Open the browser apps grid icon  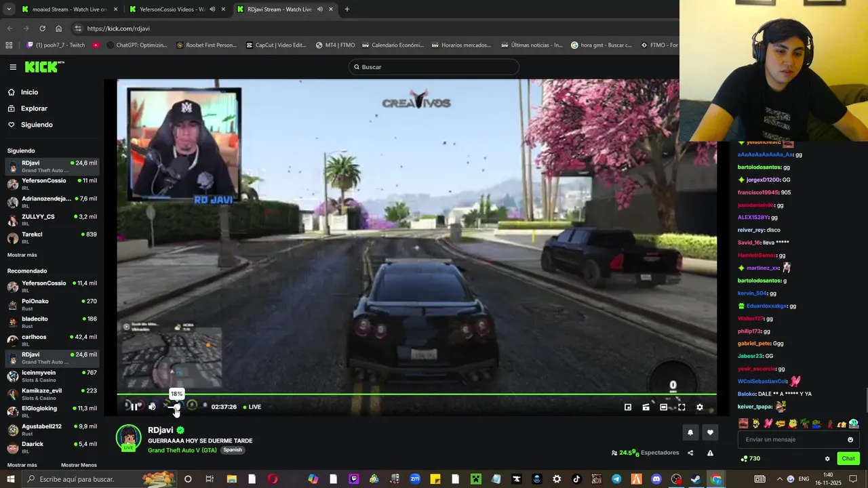point(9,45)
